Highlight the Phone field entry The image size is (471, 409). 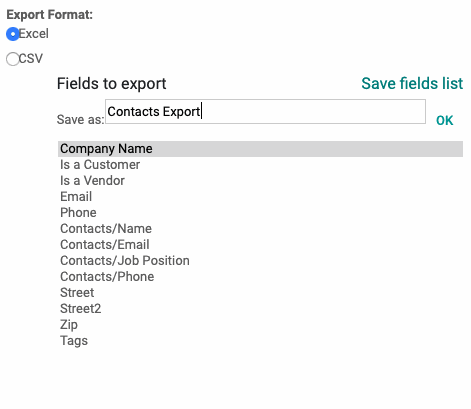coord(260,213)
